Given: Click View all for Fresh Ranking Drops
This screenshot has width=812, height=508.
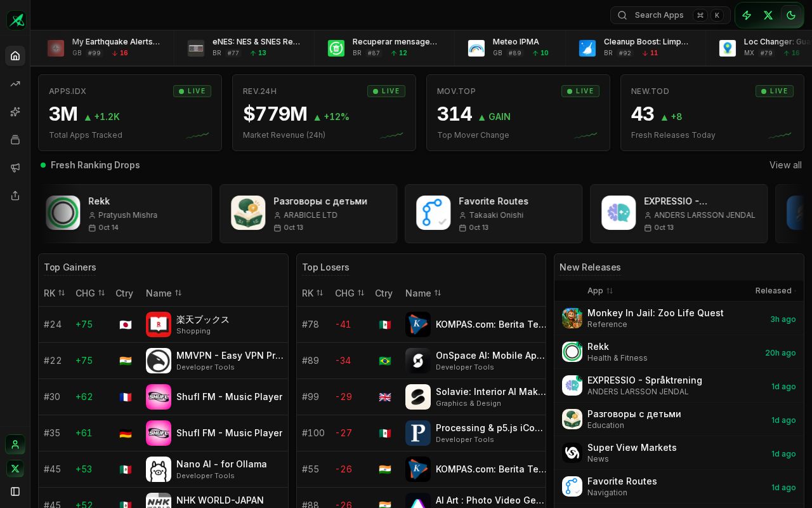Looking at the screenshot, I should [x=785, y=165].
